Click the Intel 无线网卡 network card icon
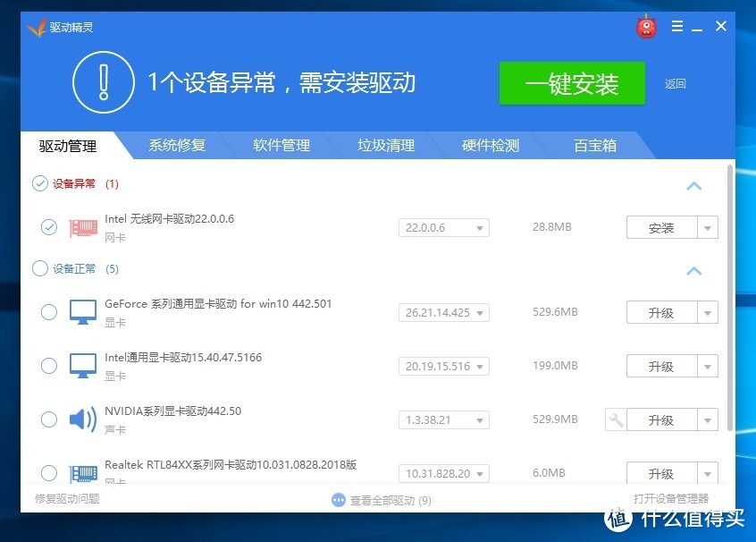The image size is (756, 542). point(82,226)
